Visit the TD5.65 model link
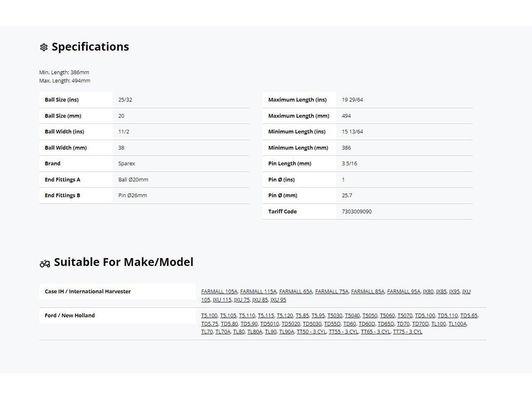 pos(469,316)
